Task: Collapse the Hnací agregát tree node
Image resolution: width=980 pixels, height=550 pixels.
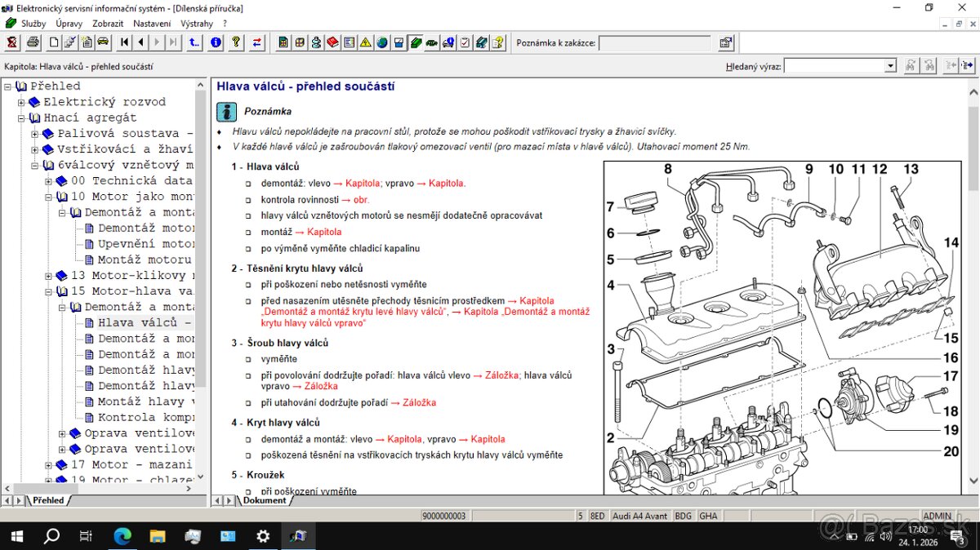Action: coord(22,118)
